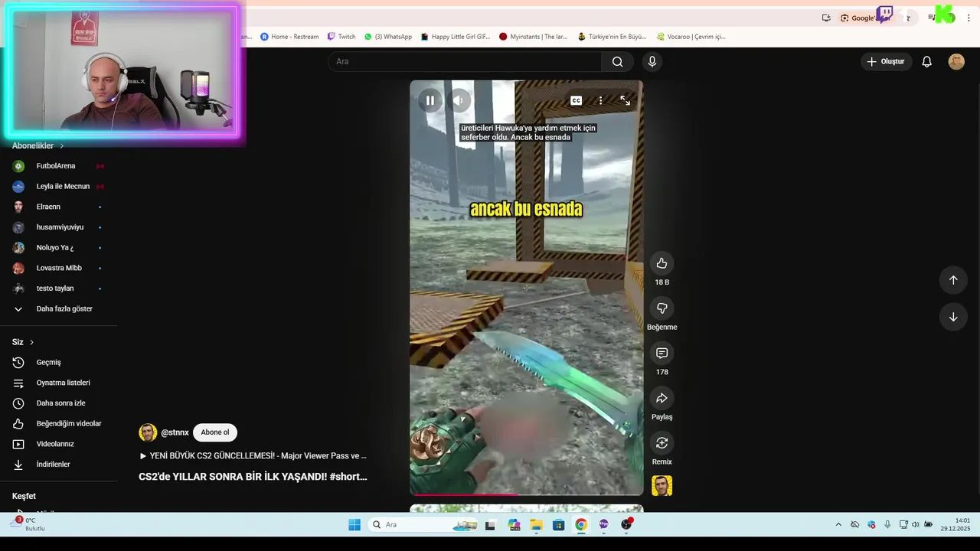The width and height of the screenshot is (980, 551).
Task: Open the comments showing 178
Action: point(661,353)
